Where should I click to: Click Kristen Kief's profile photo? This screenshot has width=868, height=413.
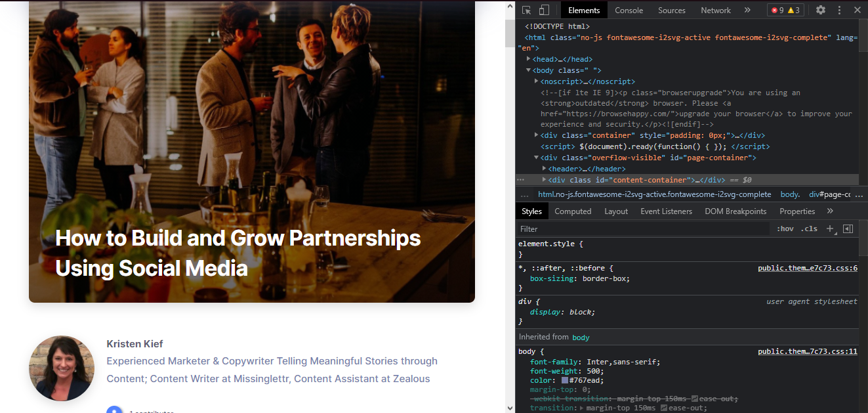pos(62,368)
